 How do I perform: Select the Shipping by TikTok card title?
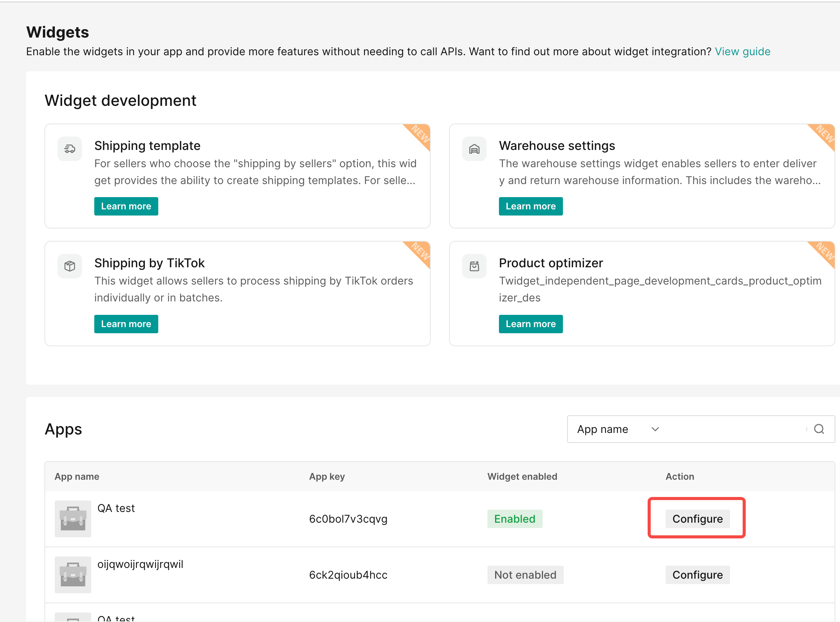(x=149, y=263)
